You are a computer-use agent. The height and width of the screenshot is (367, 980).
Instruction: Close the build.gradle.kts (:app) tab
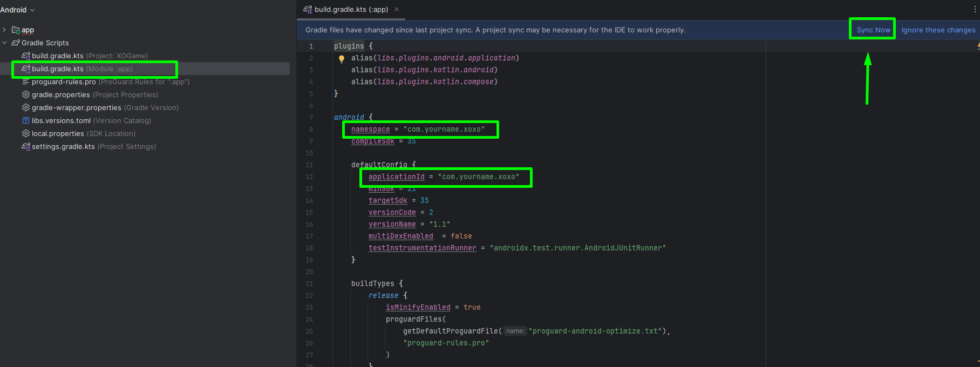point(397,9)
